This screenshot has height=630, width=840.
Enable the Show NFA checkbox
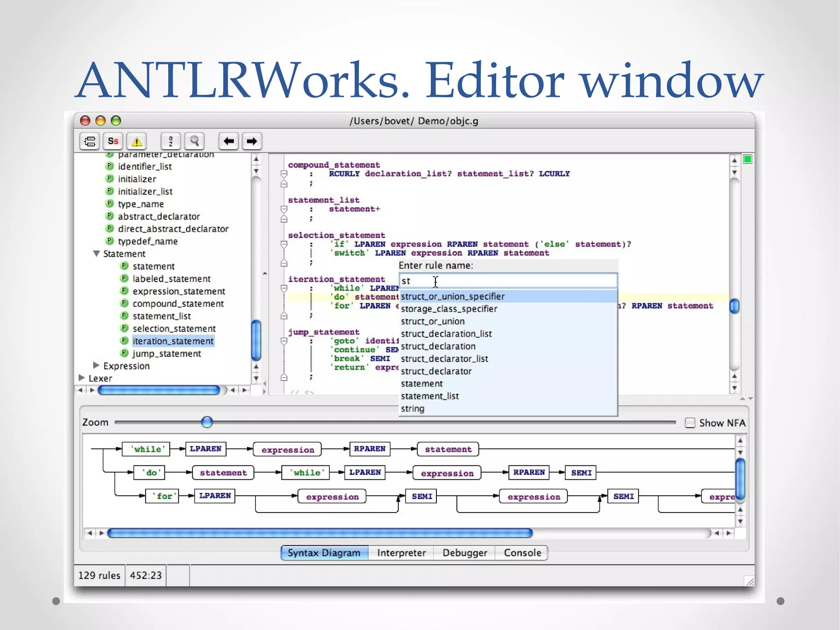(x=690, y=423)
